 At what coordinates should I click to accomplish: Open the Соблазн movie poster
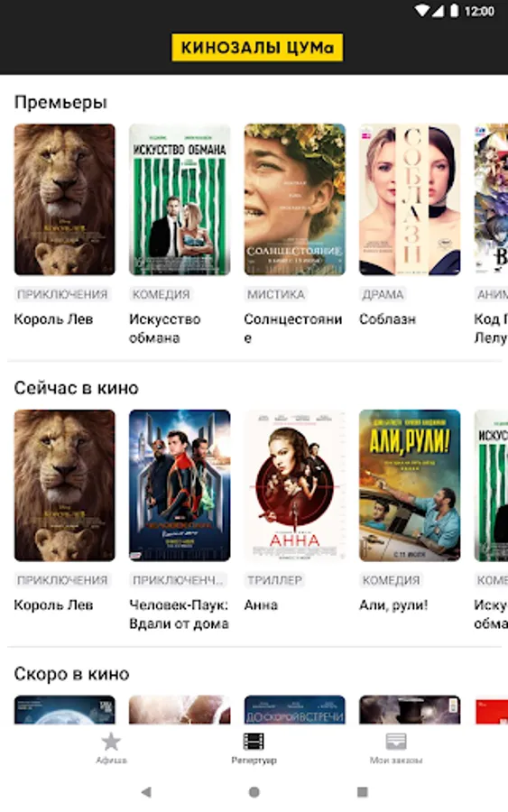tap(410, 199)
